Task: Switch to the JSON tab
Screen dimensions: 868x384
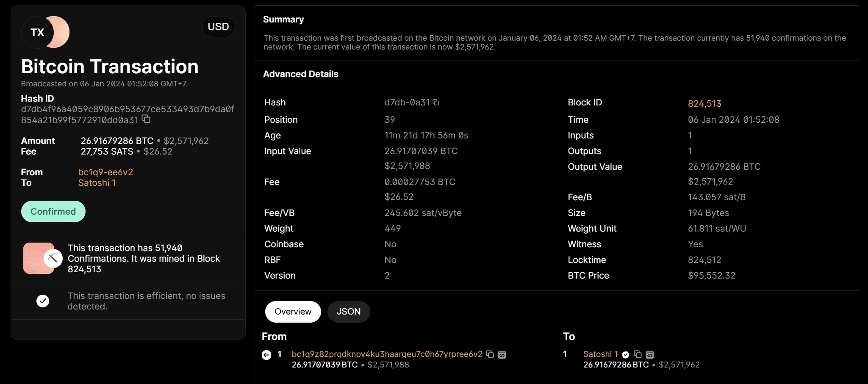Action: click(x=349, y=312)
